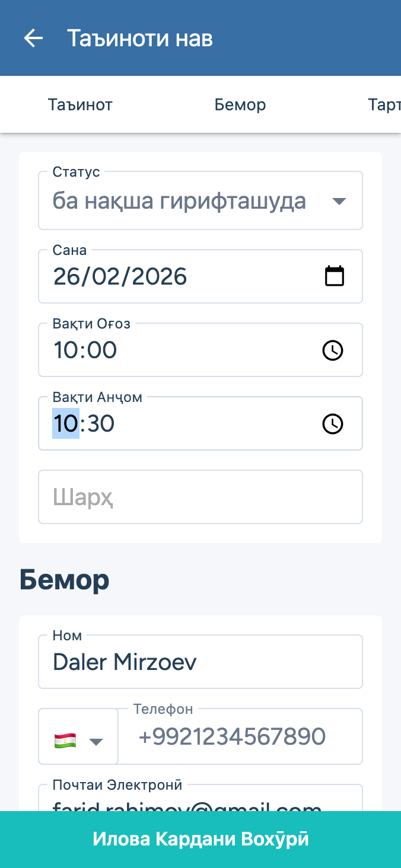Switch to the Таъинот tab

click(x=80, y=105)
